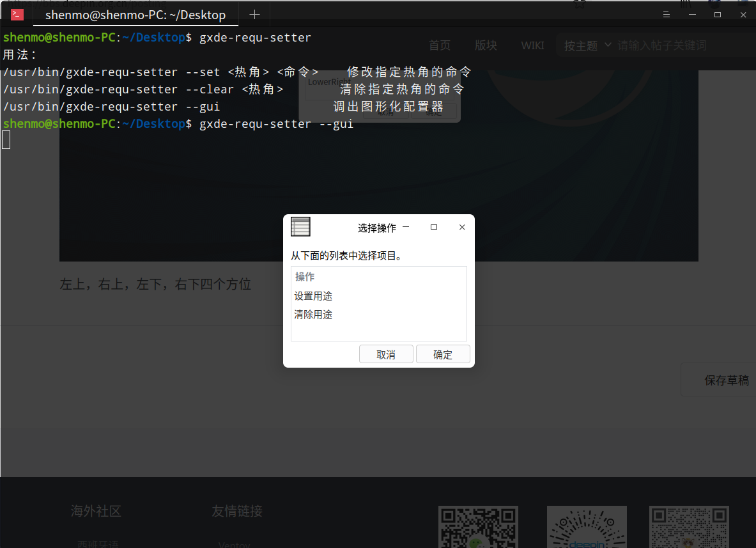756x548 pixels.
Task: Click the 左上，右上，左下，右下四个方位 text
Action: pyautogui.click(x=155, y=284)
